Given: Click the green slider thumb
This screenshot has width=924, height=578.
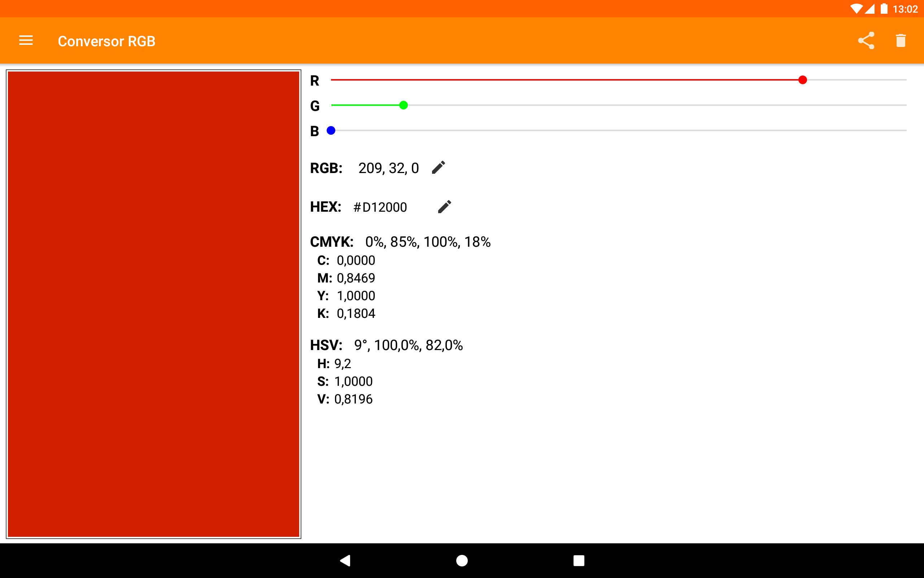Looking at the screenshot, I should pos(403,105).
